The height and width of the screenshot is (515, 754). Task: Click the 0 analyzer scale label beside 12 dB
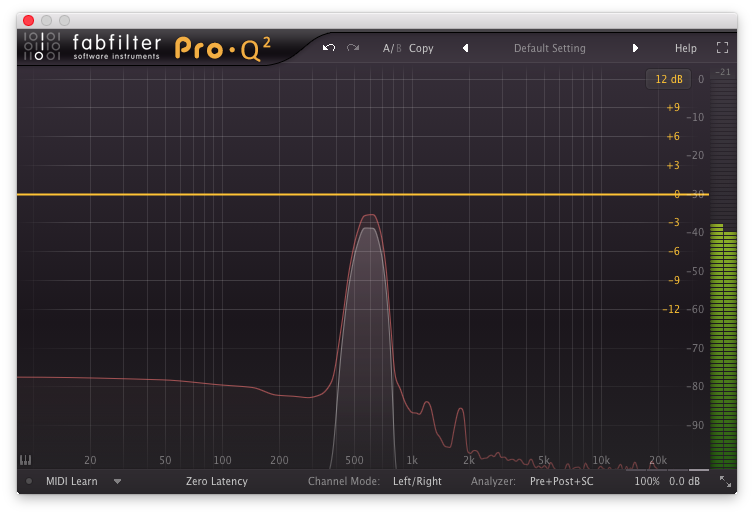point(701,79)
